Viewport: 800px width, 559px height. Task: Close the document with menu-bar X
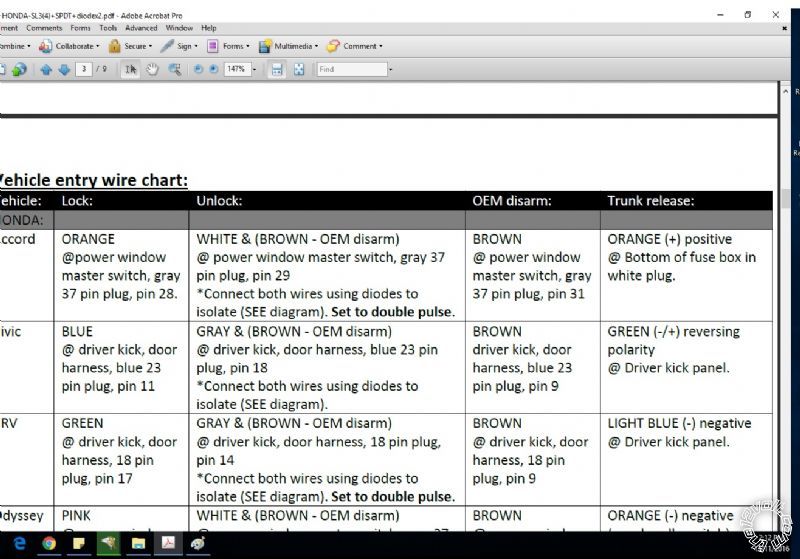[x=785, y=29]
